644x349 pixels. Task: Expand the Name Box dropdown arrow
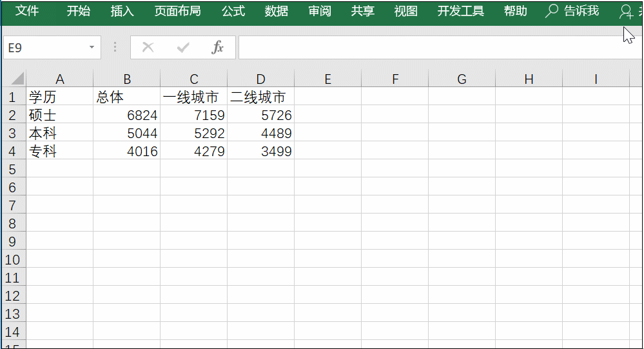pyautogui.click(x=92, y=47)
